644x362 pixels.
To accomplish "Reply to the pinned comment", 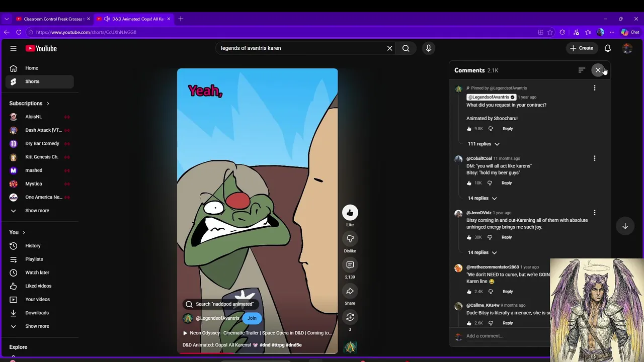I will [x=508, y=129].
